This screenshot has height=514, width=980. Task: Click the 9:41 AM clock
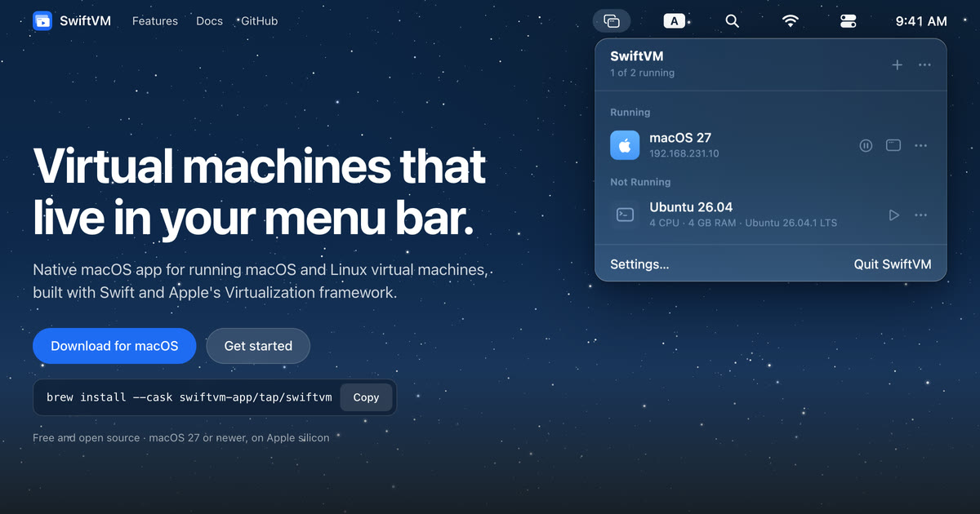[x=921, y=21]
